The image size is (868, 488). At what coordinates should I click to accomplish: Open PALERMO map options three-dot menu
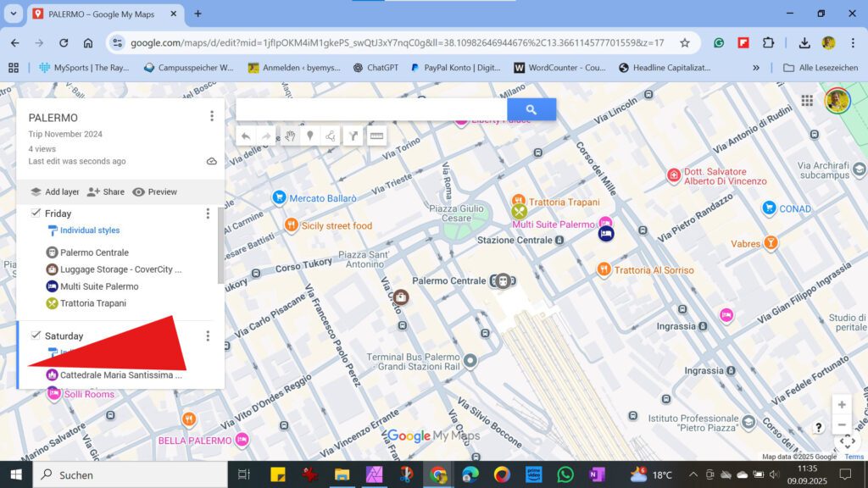pos(211,116)
